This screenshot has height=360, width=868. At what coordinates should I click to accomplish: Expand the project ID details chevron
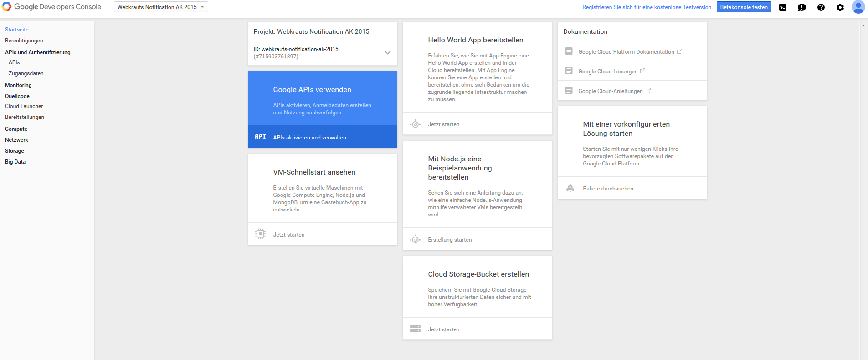[387, 53]
